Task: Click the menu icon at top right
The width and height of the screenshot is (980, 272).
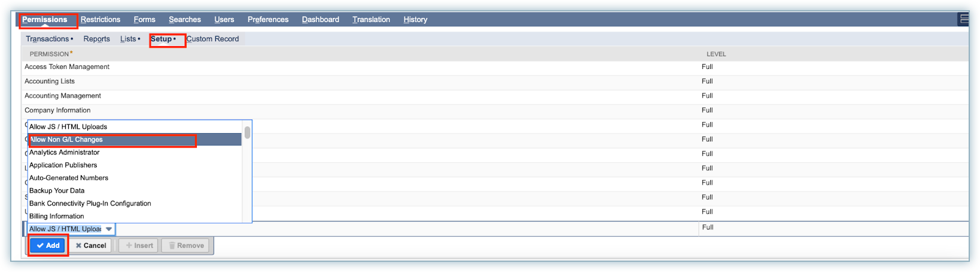Action: pyautogui.click(x=964, y=19)
